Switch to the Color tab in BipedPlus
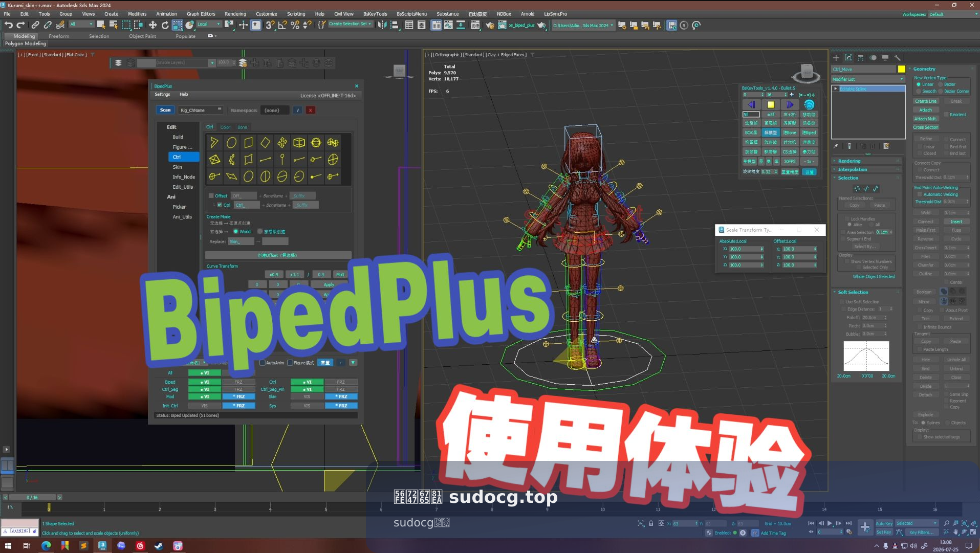980x553 pixels. pos(225,127)
